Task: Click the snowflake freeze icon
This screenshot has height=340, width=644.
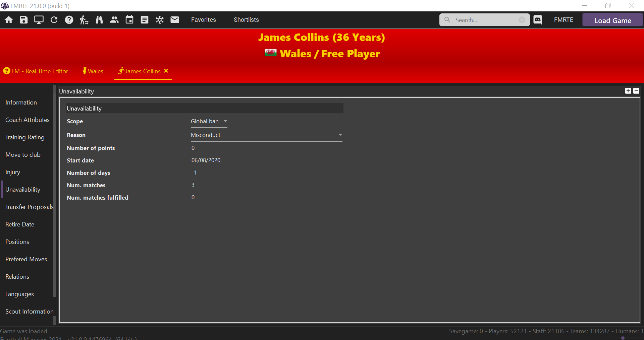Action: click(x=160, y=20)
